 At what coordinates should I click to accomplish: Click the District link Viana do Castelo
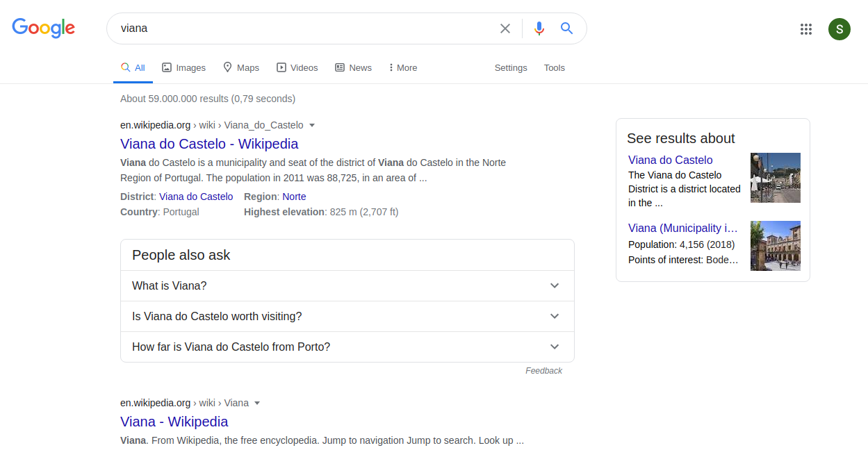click(x=196, y=197)
